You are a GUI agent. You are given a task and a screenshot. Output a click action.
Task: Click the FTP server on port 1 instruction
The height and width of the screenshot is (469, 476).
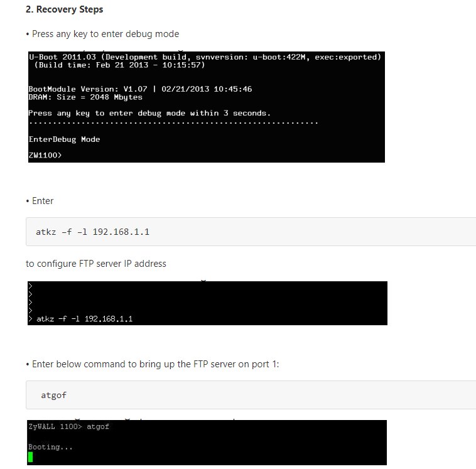[x=153, y=364]
